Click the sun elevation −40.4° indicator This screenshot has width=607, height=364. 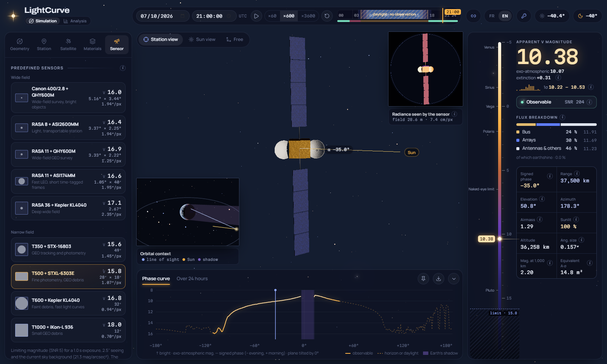552,16
